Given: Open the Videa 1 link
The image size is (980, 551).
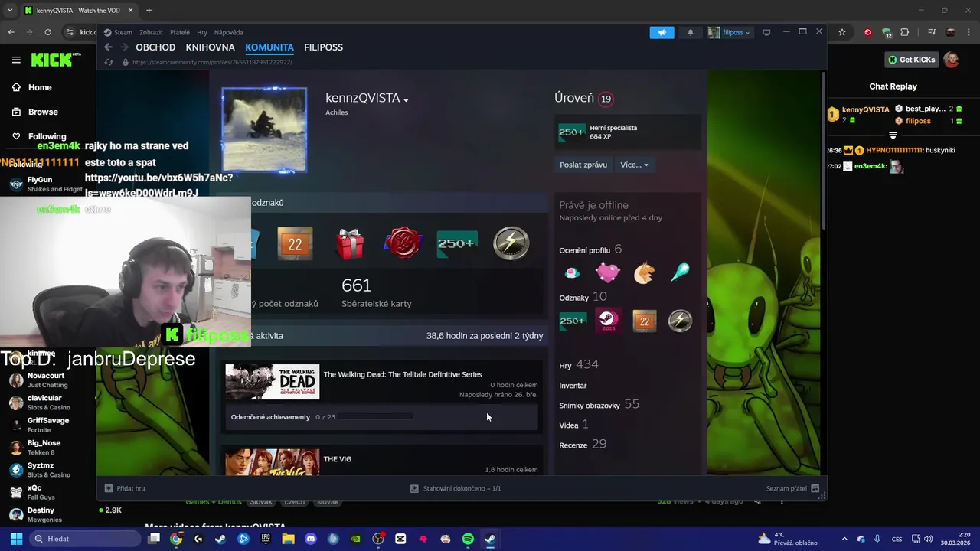Looking at the screenshot, I should click(x=573, y=424).
